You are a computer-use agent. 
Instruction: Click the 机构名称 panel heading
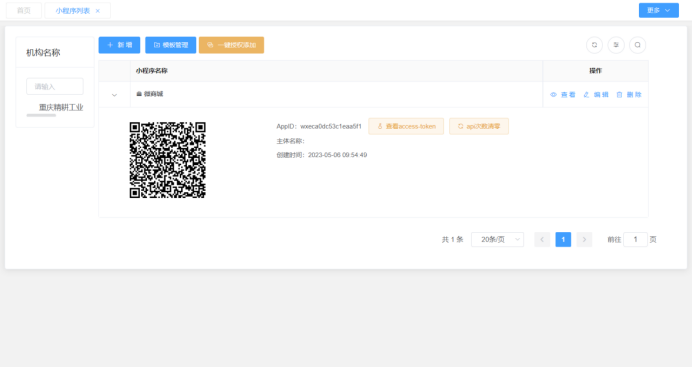pyautogui.click(x=43, y=53)
